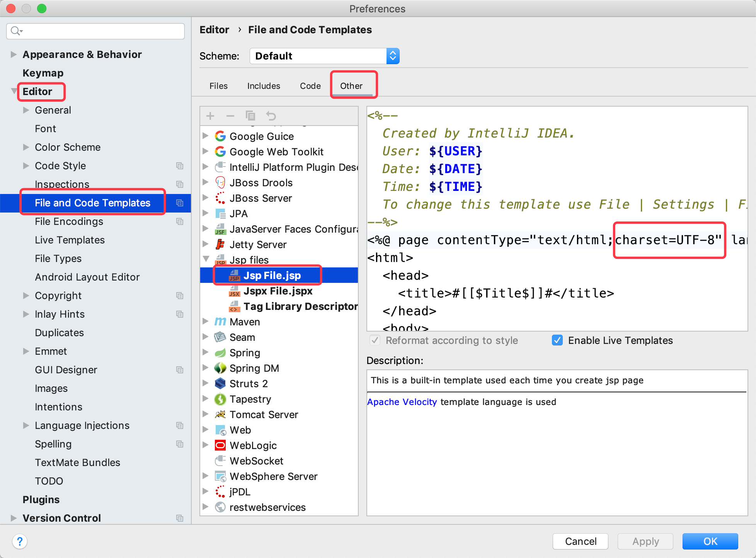Click the Cancel button
Image resolution: width=756 pixels, height=558 pixels.
(581, 541)
